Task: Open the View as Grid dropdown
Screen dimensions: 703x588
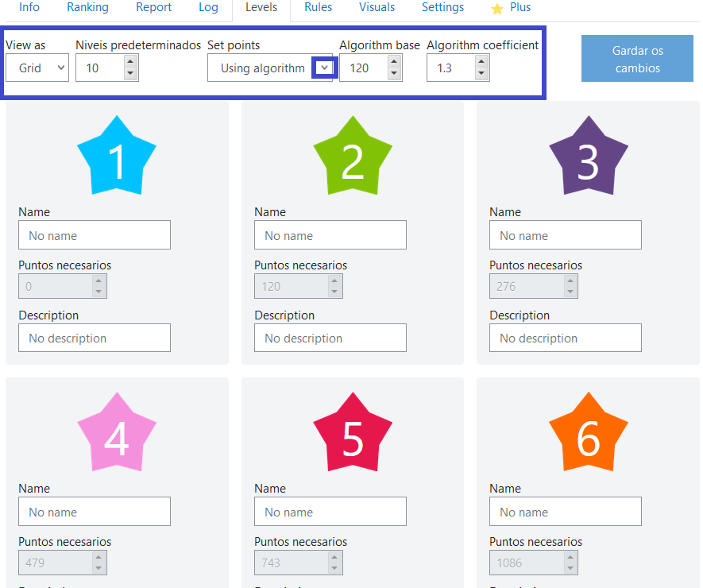Action: pos(37,68)
